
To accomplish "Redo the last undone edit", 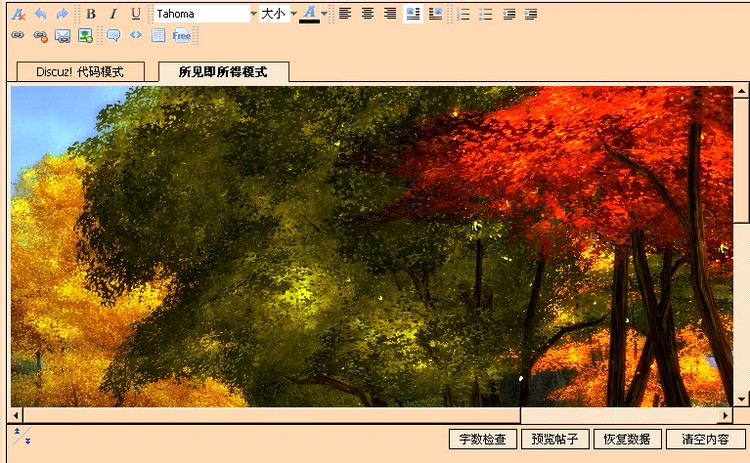I will (62, 14).
